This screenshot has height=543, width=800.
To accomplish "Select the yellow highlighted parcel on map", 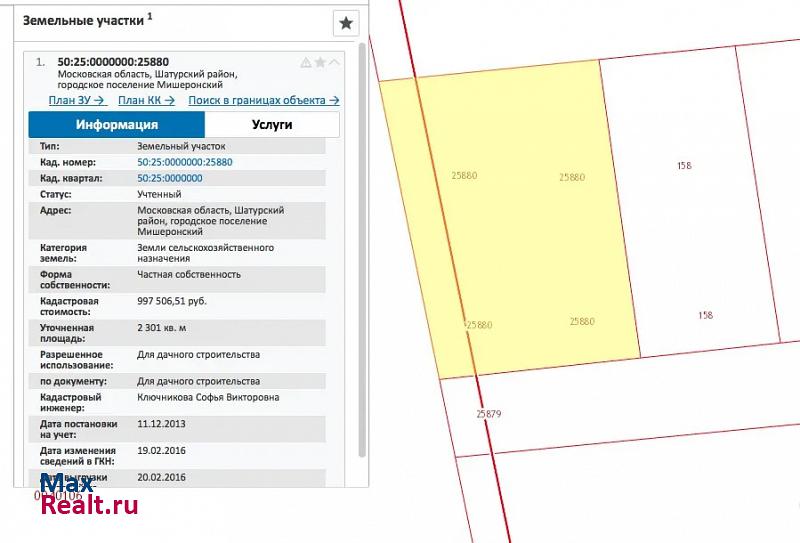I will click(520, 250).
